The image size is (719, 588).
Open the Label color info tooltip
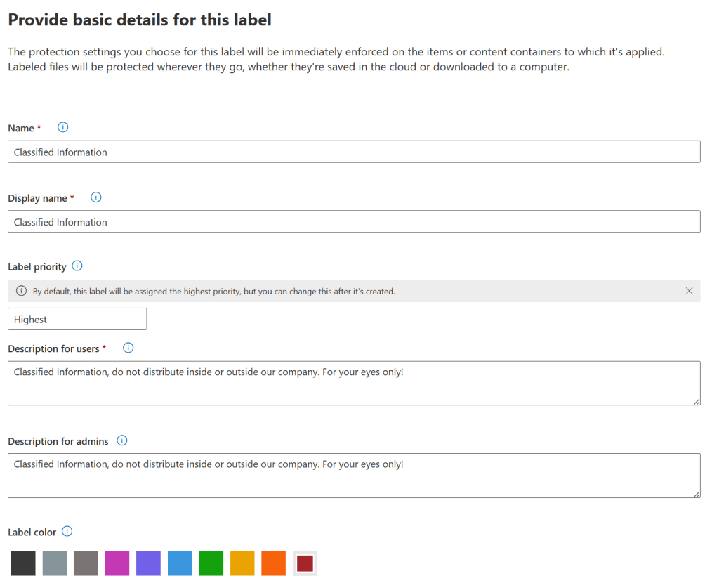point(67,532)
